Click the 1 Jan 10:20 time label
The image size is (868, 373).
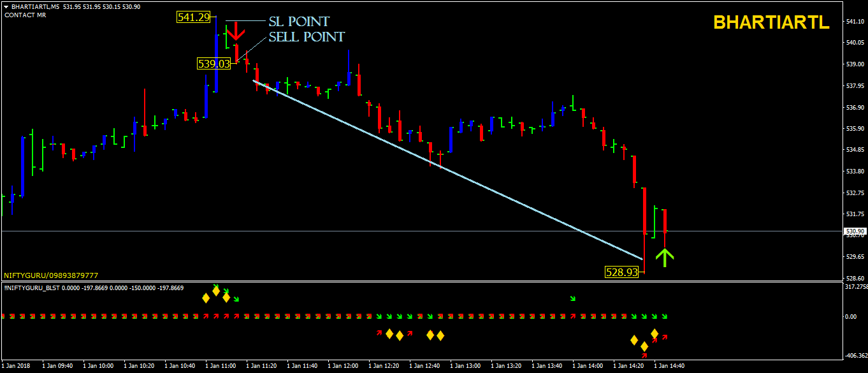(139, 366)
